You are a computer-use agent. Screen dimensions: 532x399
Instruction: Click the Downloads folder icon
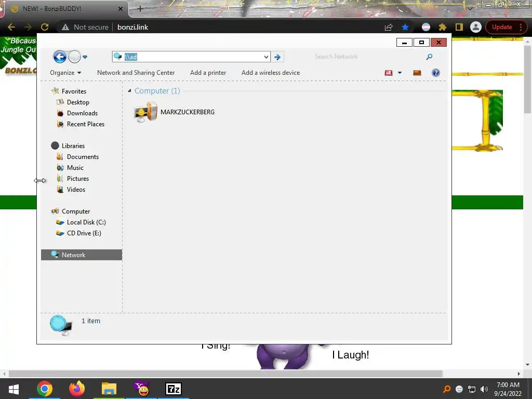point(60,113)
